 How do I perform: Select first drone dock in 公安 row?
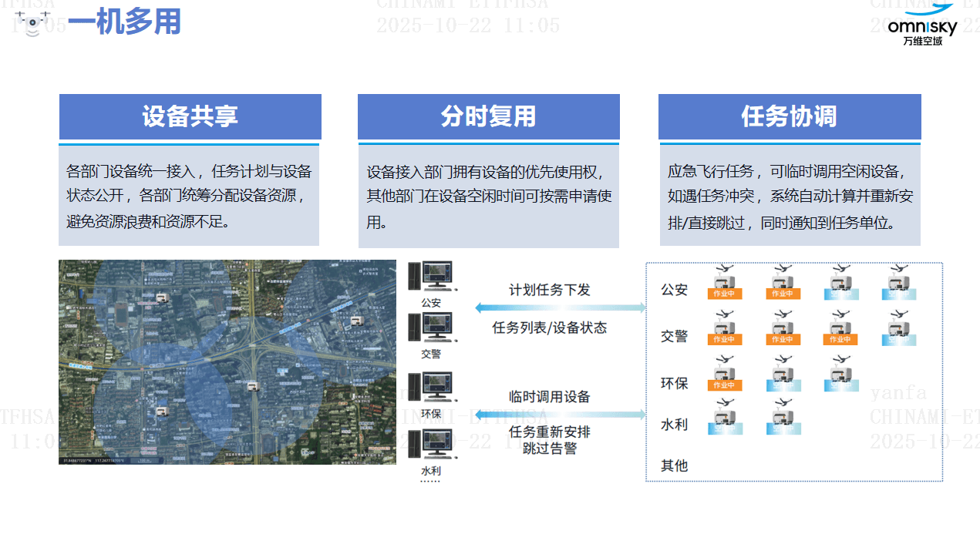tap(724, 283)
